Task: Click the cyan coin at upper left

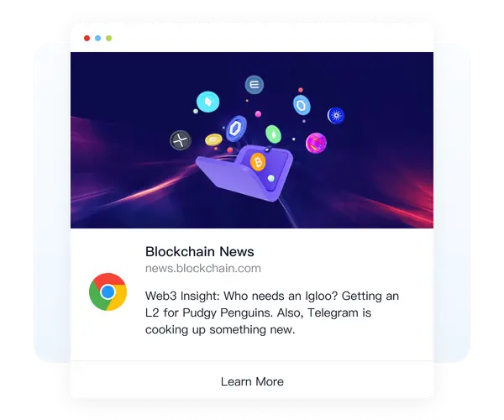Action: click(x=208, y=102)
